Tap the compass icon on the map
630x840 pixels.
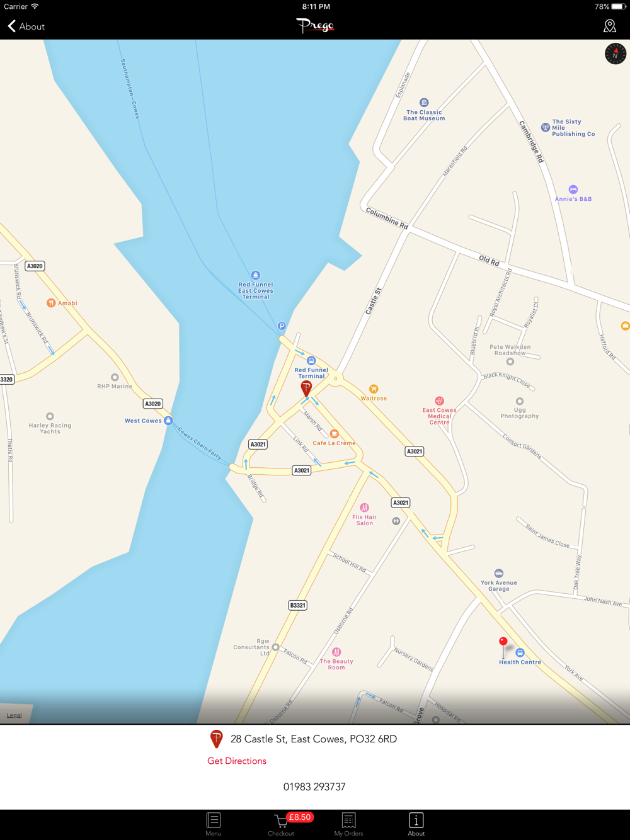[616, 54]
